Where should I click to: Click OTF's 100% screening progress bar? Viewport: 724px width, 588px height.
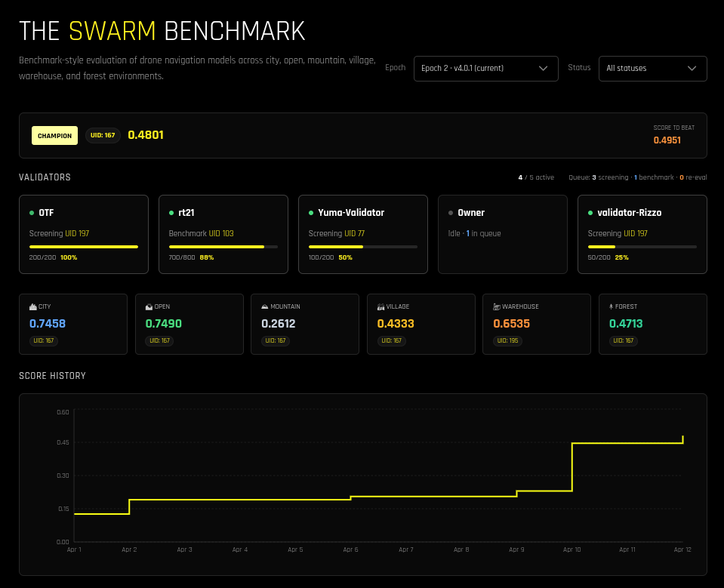[x=83, y=246]
